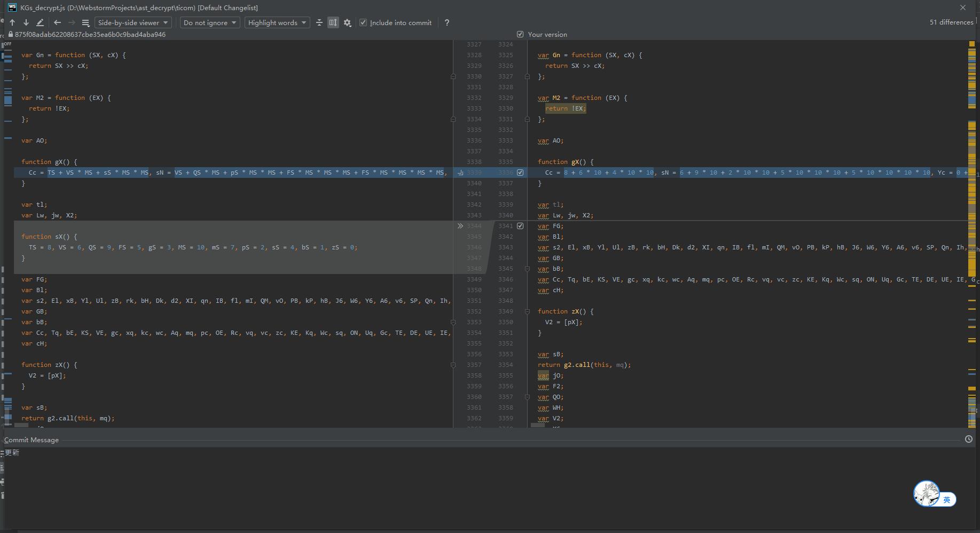Open Side-by-side viewer dropdown
The height and width of the screenshot is (533, 980).
[133, 22]
